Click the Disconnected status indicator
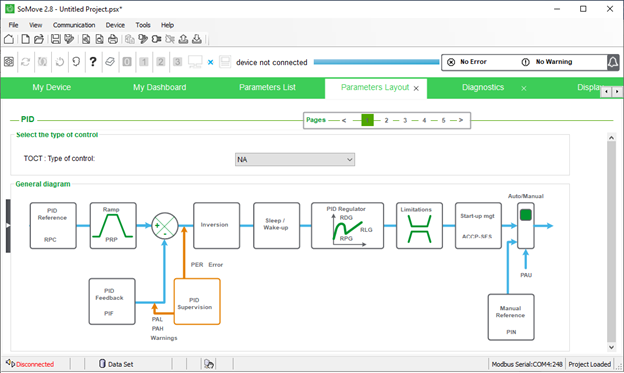624x373 pixels. pos(30,364)
